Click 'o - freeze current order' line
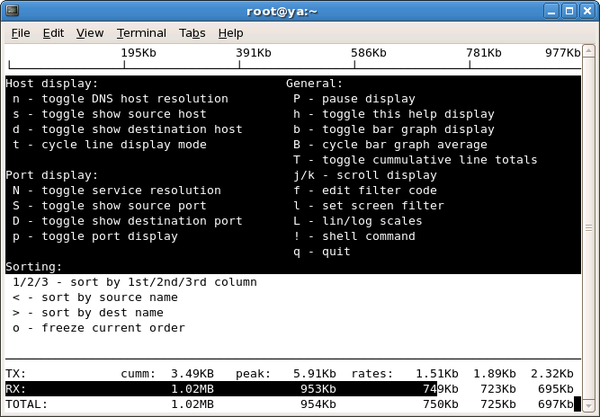Viewport: 600px width, 417px height. pyautogui.click(x=99, y=328)
